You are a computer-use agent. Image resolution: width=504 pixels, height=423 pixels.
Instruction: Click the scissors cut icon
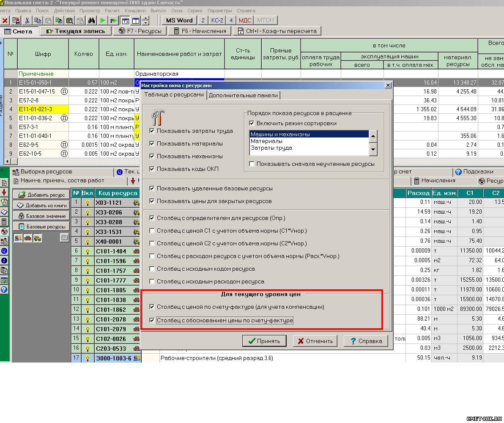click(x=27, y=20)
